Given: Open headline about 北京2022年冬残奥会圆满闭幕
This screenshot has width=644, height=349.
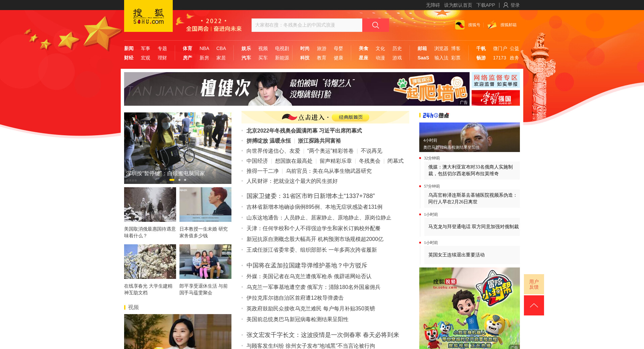Looking at the screenshot, I should click(304, 131).
